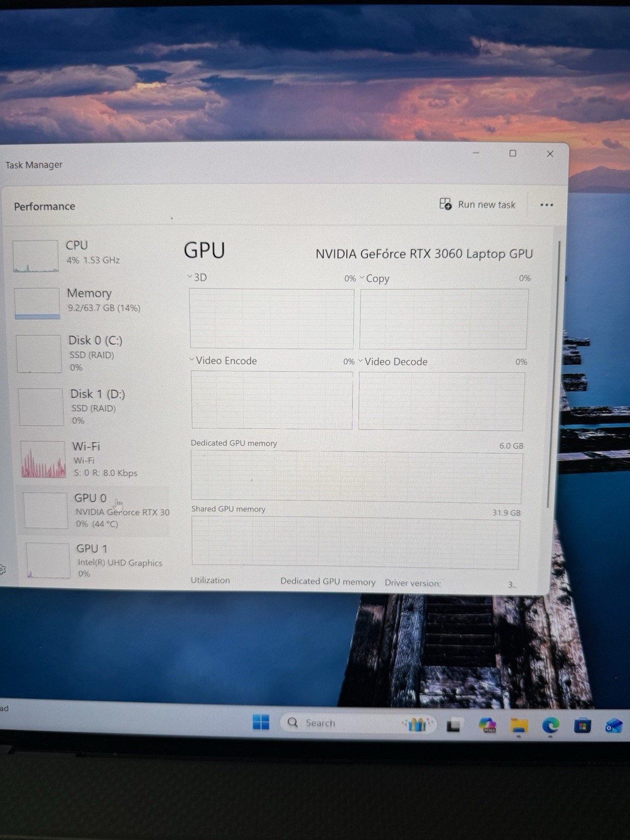The image size is (630, 840).
Task: Click the '4% 1.53 GHz' CPU text
Action: (x=93, y=260)
